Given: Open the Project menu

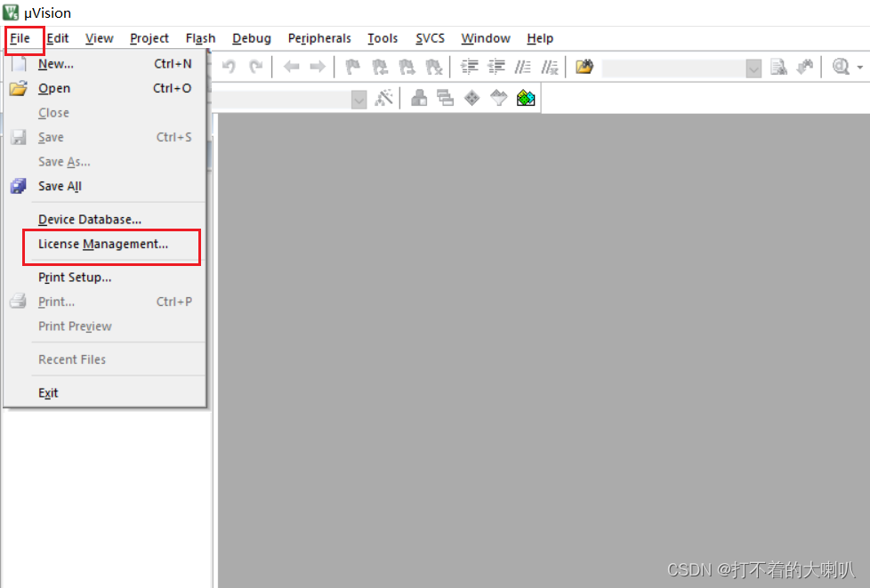Looking at the screenshot, I should tap(149, 38).
